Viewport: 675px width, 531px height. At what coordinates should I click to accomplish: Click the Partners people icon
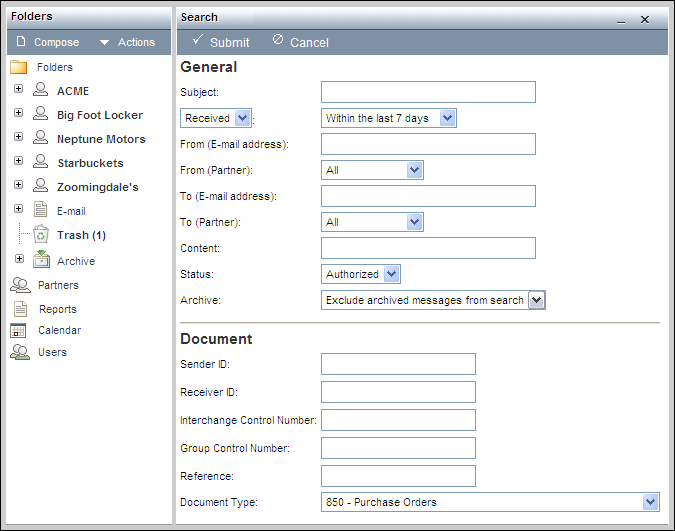pyautogui.click(x=19, y=285)
